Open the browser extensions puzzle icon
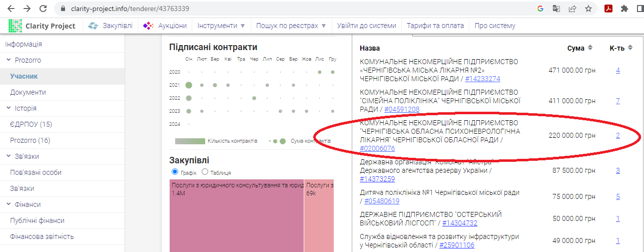The height and width of the screenshot is (252, 644). 624,9
